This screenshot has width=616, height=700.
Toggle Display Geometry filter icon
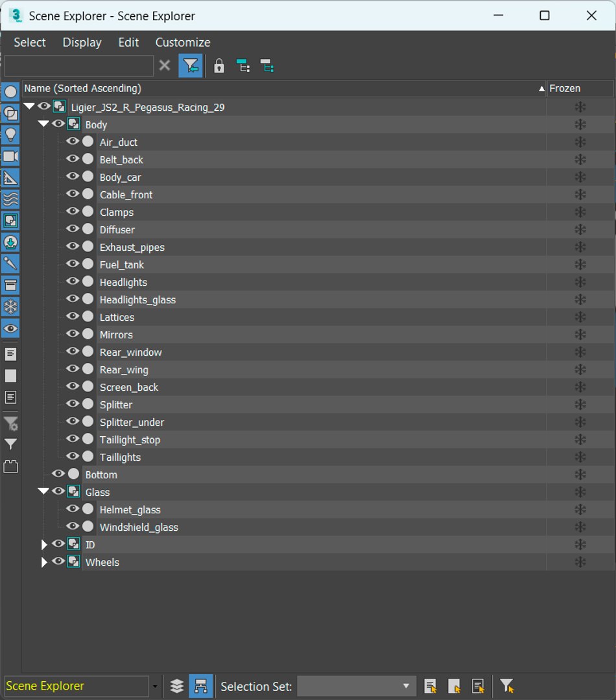tap(10, 92)
